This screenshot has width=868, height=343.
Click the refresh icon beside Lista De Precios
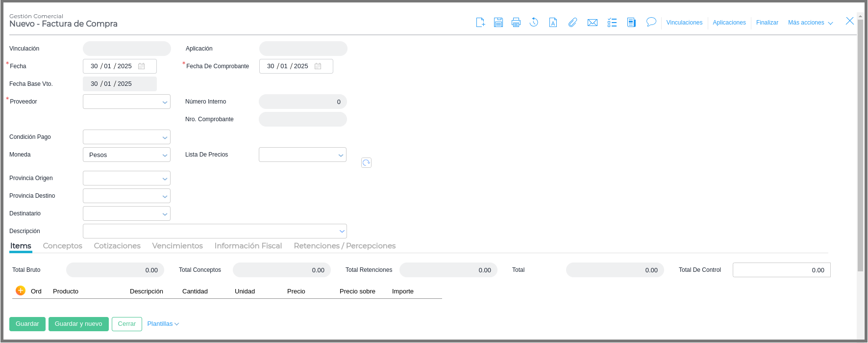pos(366,162)
